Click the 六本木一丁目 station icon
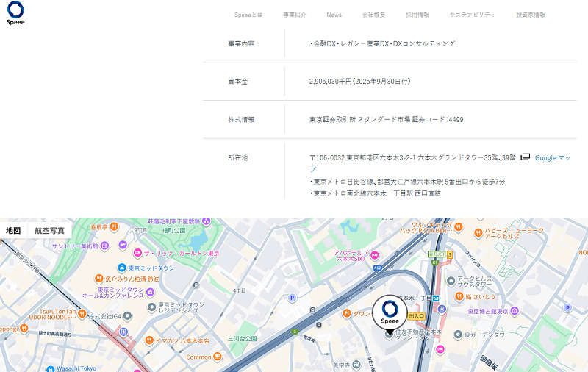The height and width of the screenshot is (372, 588). click(x=436, y=298)
